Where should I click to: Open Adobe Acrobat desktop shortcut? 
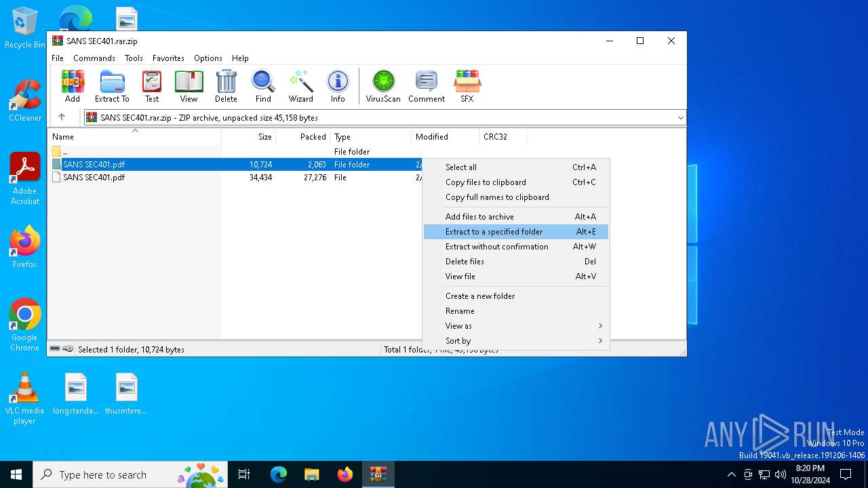25,179
